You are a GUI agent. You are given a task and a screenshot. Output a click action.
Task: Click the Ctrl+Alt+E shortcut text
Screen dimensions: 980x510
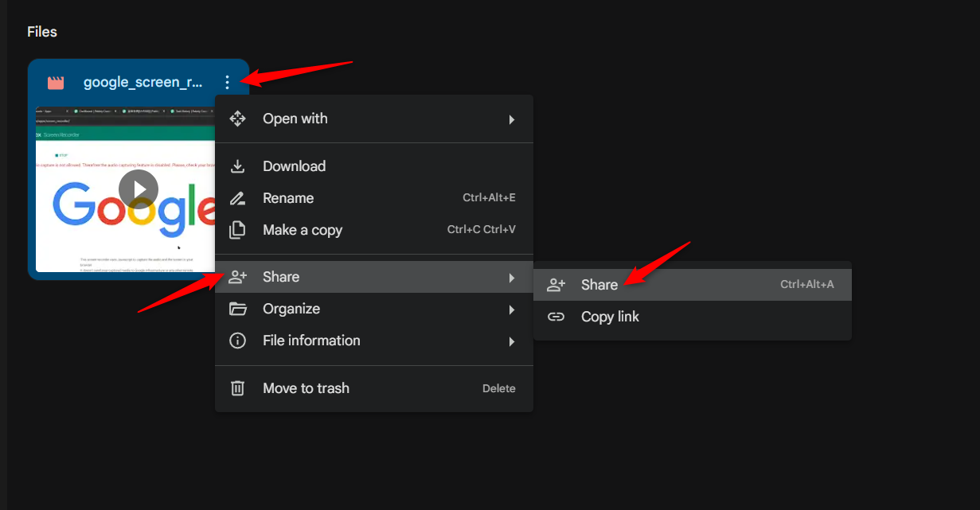pyautogui.click(x=489, y=198)
